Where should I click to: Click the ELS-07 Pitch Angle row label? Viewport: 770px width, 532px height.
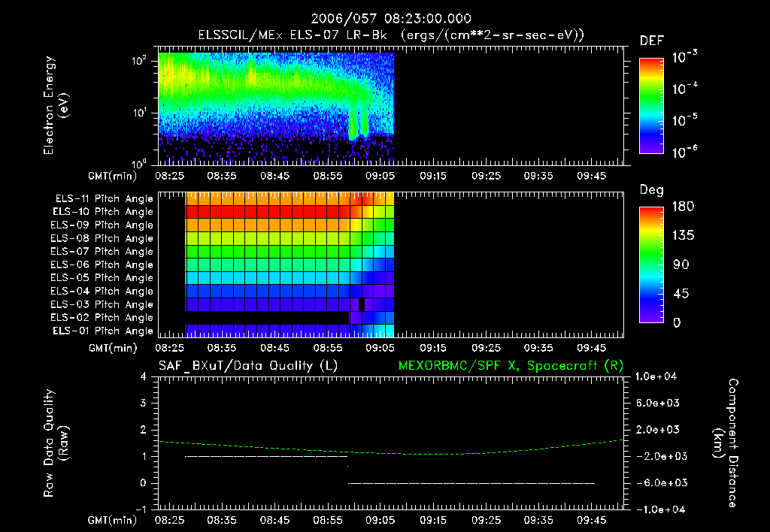point(102,251)
